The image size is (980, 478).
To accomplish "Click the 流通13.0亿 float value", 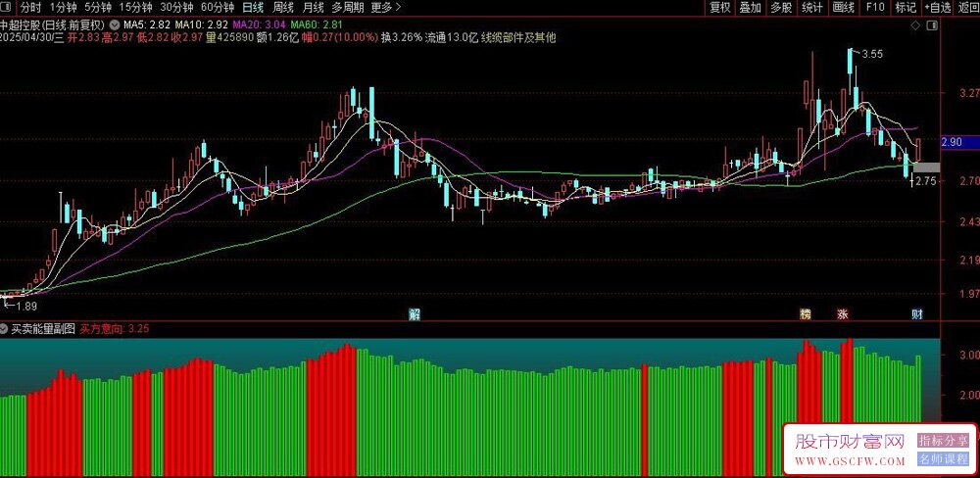I will (451, 37).
